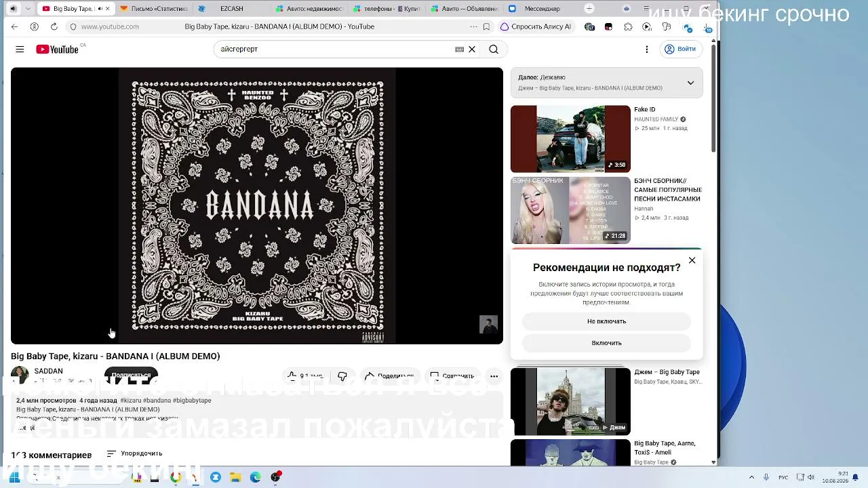Open БЭНЧ СБОРНИК// САМЫЕ ПОПУЛЯРНЫЕ video title
The width and height of the screenshot is (868, 488).
coord(668,190)
